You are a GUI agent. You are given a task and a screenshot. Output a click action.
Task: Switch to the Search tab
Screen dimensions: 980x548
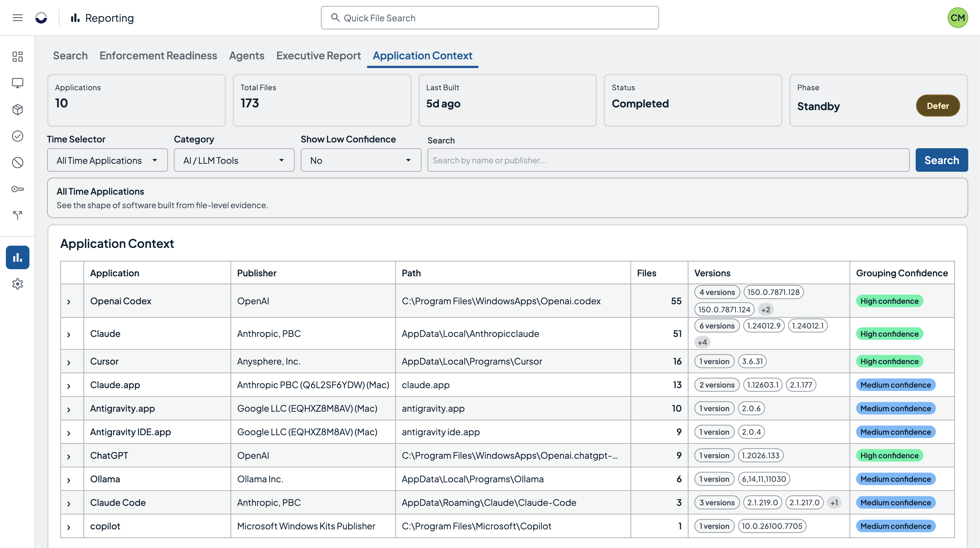[70, 56]
